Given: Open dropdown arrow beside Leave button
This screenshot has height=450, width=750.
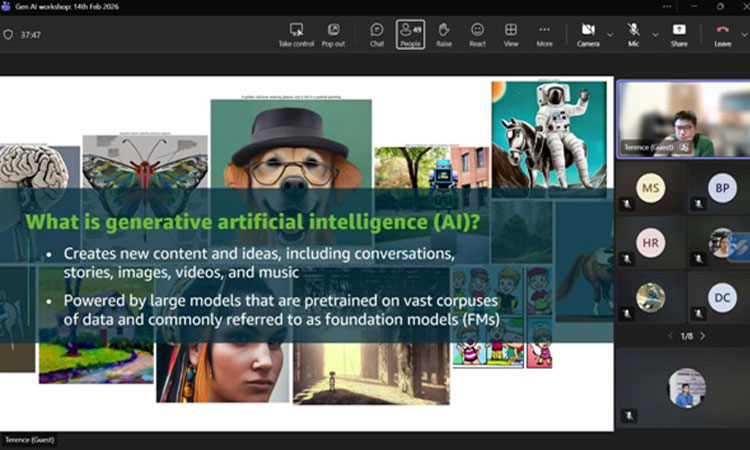Looking at the screenshot, I should tap(743, 34).
